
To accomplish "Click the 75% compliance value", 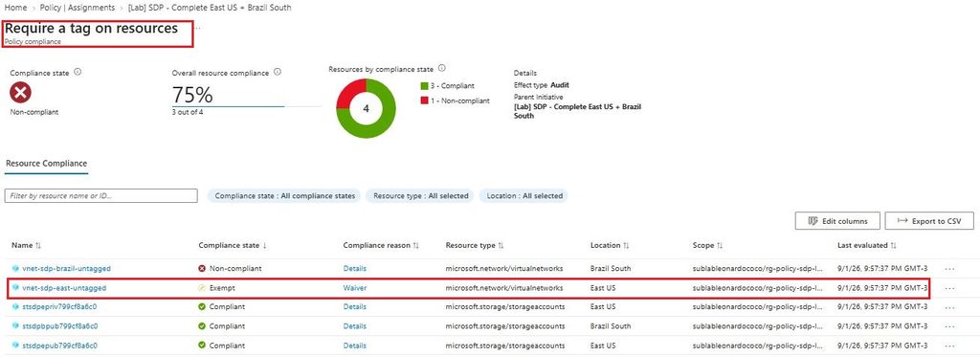I will click(192, 95).
